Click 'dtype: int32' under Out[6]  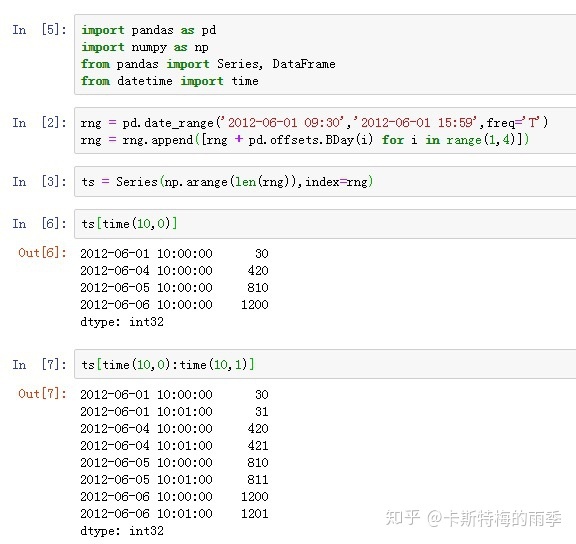tap(122, 322)
